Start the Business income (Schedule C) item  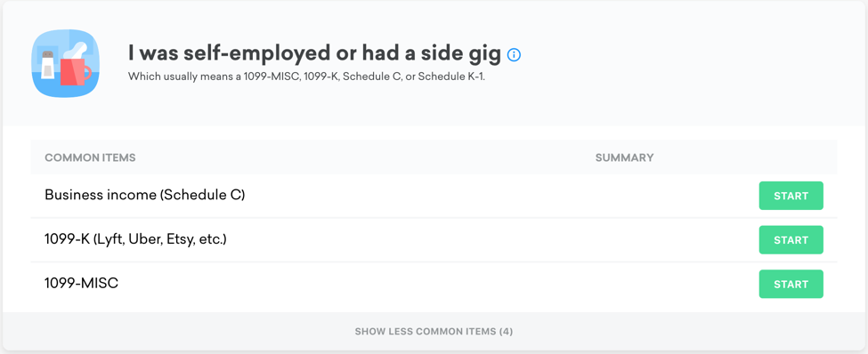[x=791, y=196]
